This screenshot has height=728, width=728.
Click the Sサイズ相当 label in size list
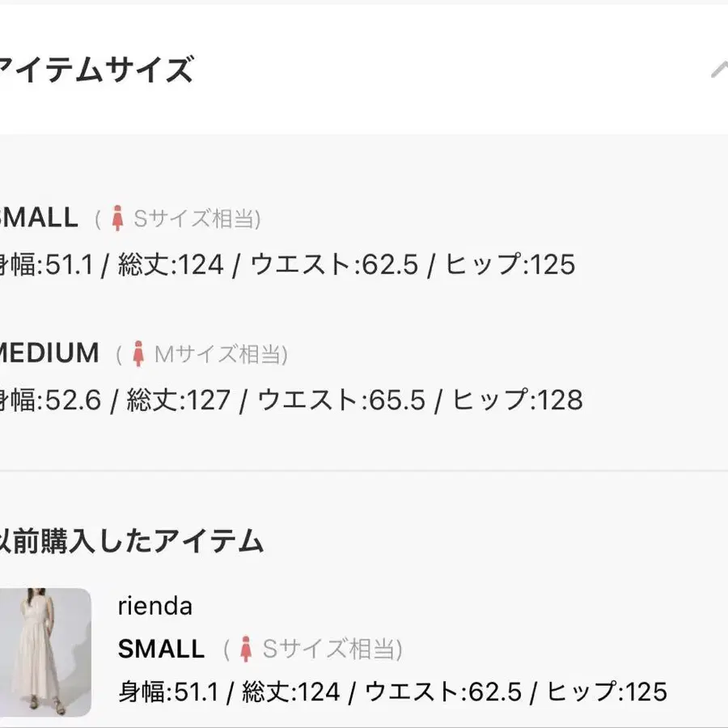194,218
